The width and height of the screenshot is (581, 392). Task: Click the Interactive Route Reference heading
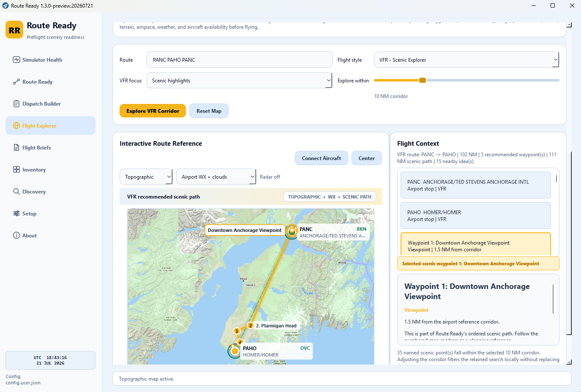point(161,144)
